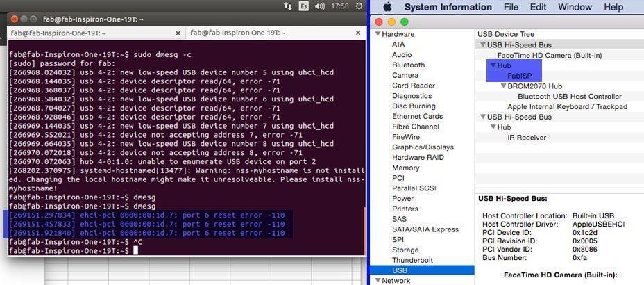The width and height of the screenshot is (644, 285).
Task: Select the IR Receiver device
Action: (527, 138)
